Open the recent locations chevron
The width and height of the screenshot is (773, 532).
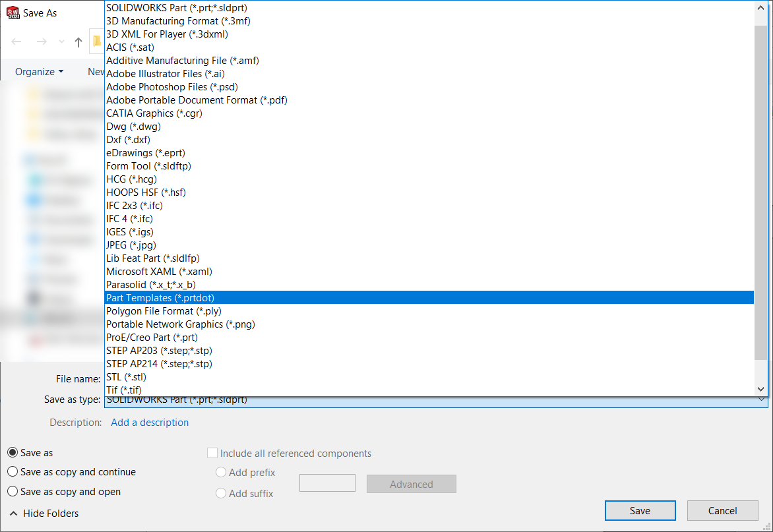pos(61,42)
